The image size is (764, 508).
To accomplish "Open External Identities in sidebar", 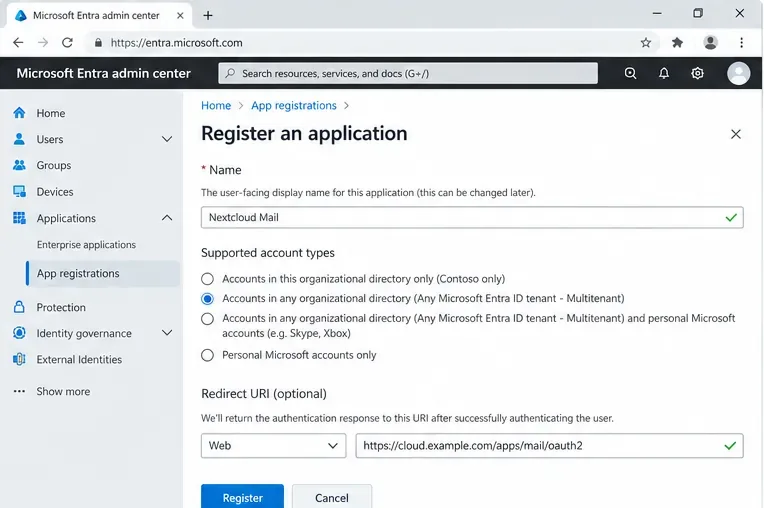I will 79,359.
